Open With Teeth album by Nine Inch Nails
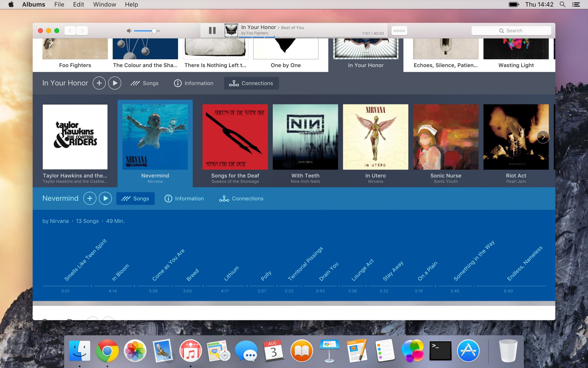The width and height of the screenshot is (588, 368). coord(305,137)
